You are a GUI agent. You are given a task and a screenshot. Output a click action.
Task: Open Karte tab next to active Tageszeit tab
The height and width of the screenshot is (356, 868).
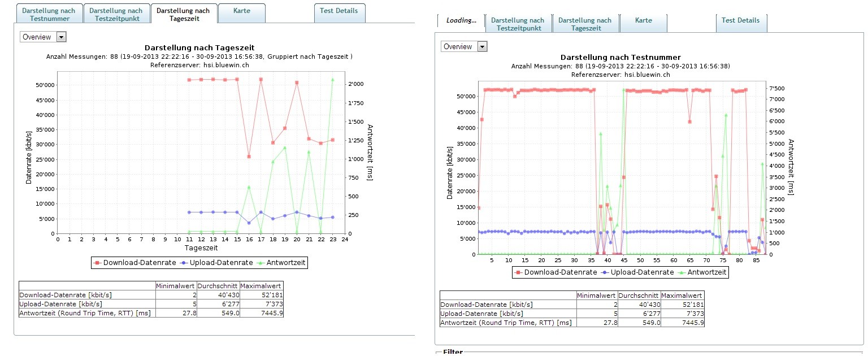[x=241, y=11]
